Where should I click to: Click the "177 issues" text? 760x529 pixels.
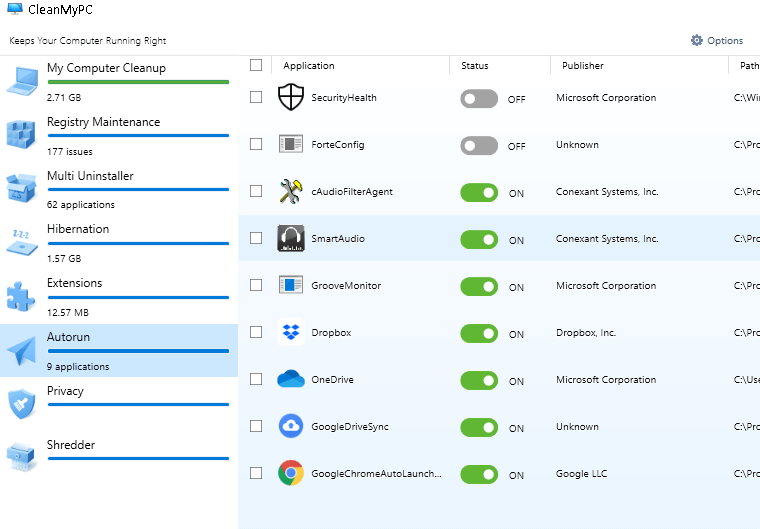pyautogui.click(x=70, y=152)
